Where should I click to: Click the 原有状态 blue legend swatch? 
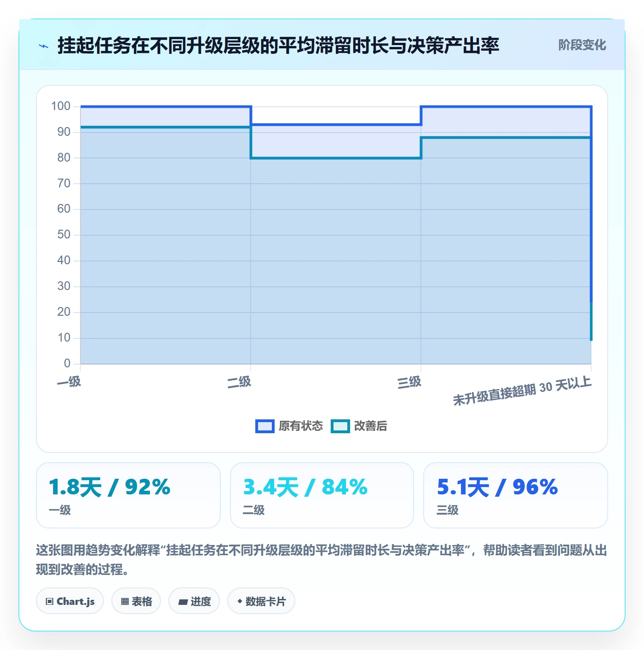click(x=265, y=426)
